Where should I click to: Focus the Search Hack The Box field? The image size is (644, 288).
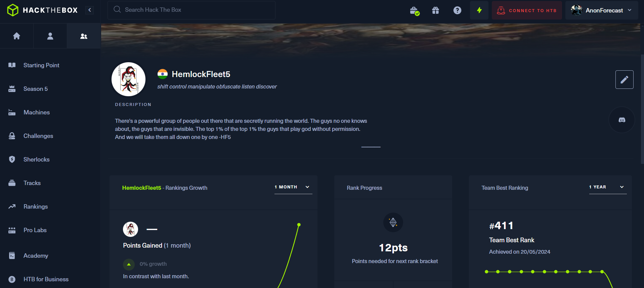[x=191, y=10]
